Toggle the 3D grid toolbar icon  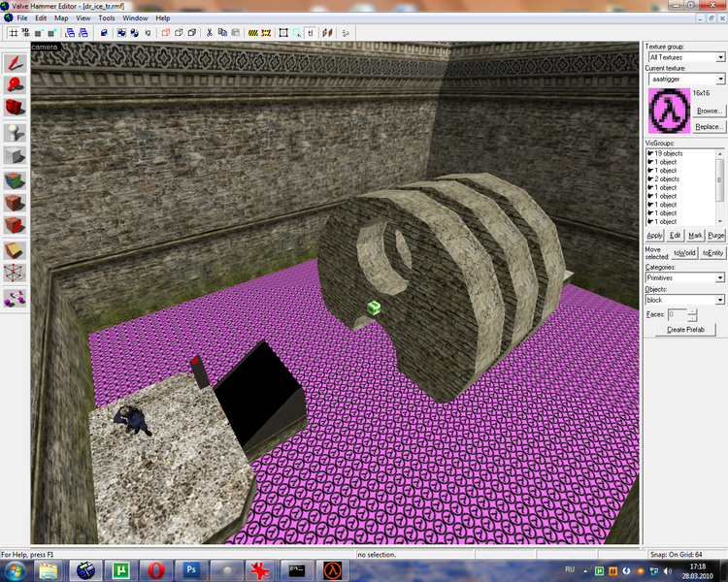[x=25, y=32]
